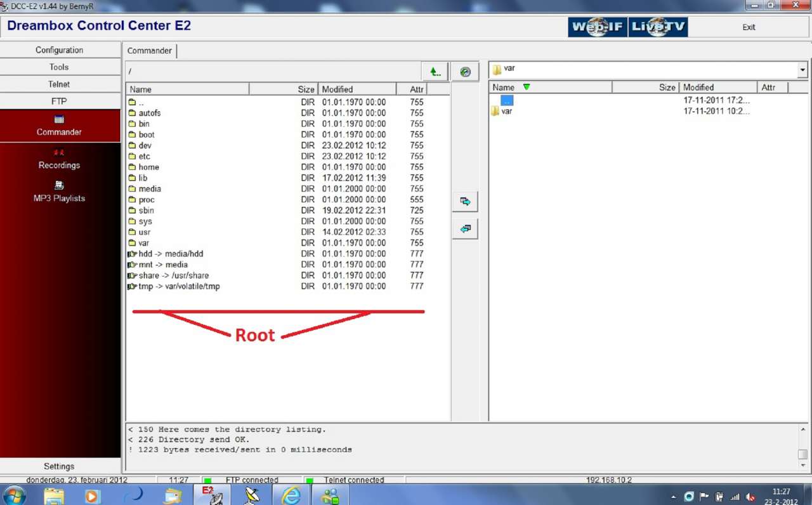Click scroll down arrow in log panel
Screen dimensions: 812x505
click(x=802, y=466)
